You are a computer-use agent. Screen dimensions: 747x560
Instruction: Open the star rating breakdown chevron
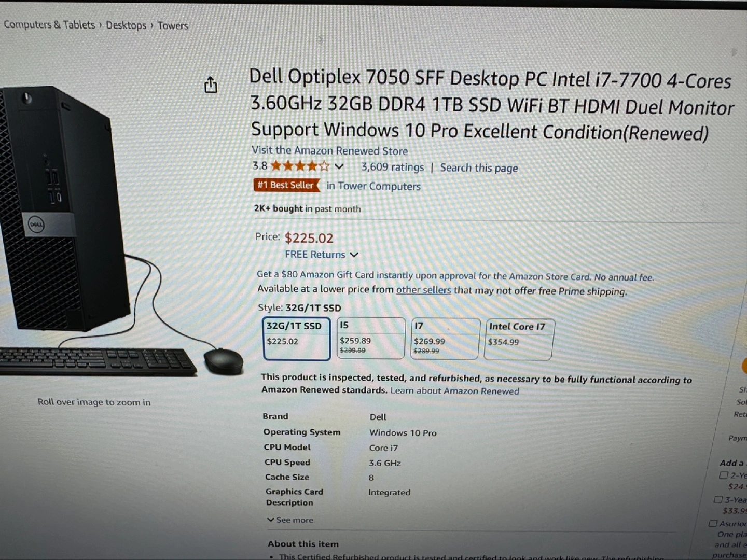(339, 166)
